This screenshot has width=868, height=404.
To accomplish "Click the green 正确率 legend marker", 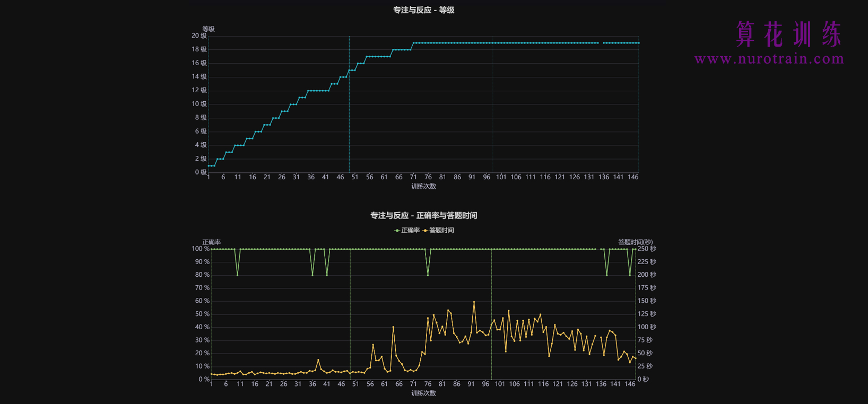I will pos(397,231).
